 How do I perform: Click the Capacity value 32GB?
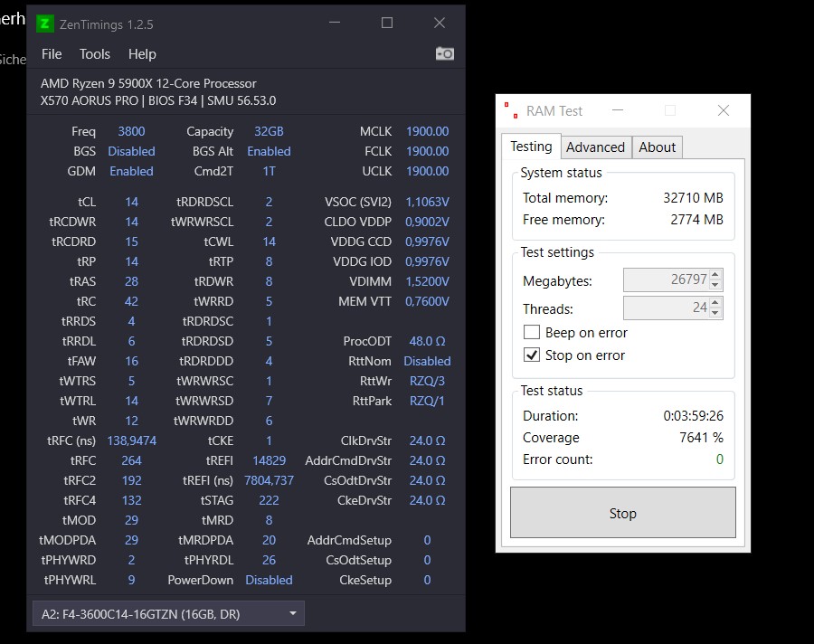point(269,131)
